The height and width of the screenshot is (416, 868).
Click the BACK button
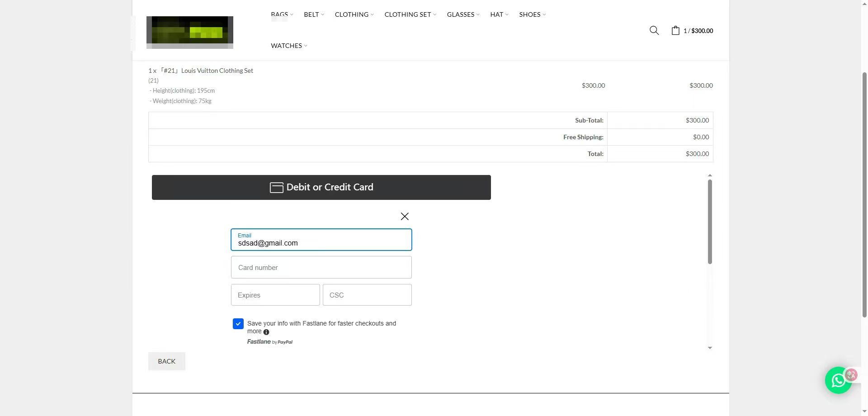point(167,361)
